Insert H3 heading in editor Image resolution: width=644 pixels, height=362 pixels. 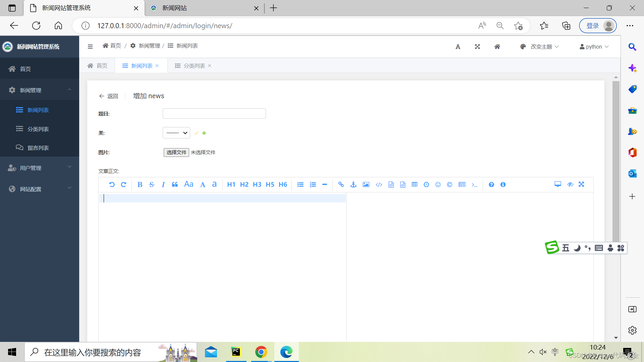[257, 185]
